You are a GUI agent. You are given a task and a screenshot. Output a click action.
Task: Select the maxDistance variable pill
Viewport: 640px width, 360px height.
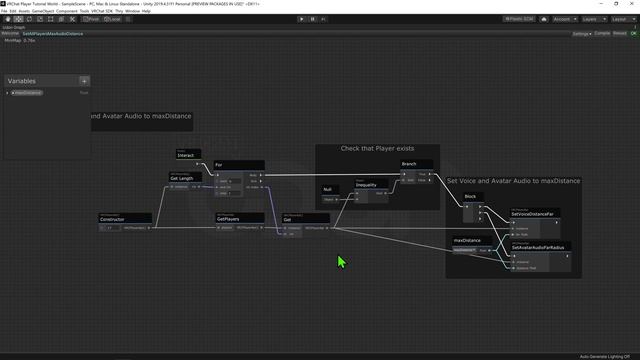pos(27,93)
